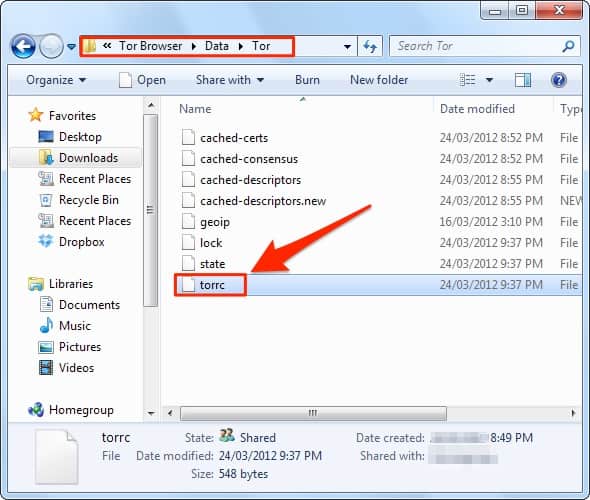Click Open in the toolbar
Image resolution: width=590 pixels, height=500 pixels.
tap(142, 80)
